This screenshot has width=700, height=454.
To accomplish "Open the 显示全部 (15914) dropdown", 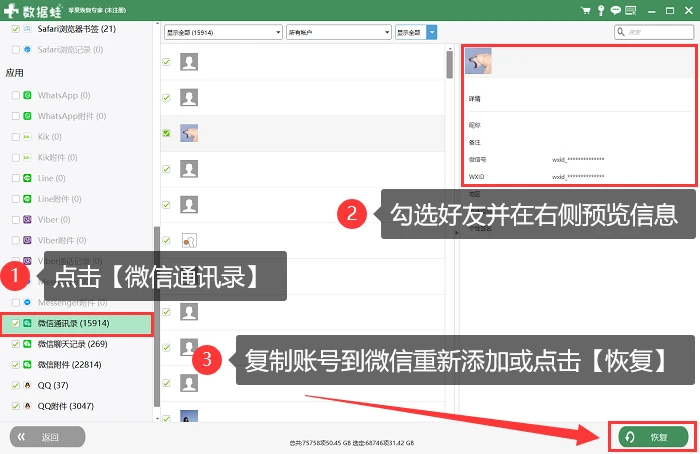I will tap(223, 32).
